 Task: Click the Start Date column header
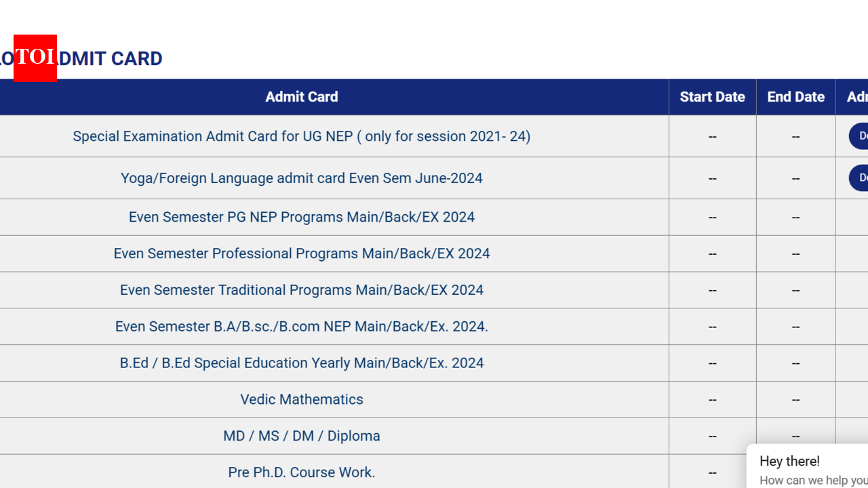[712, 97]
